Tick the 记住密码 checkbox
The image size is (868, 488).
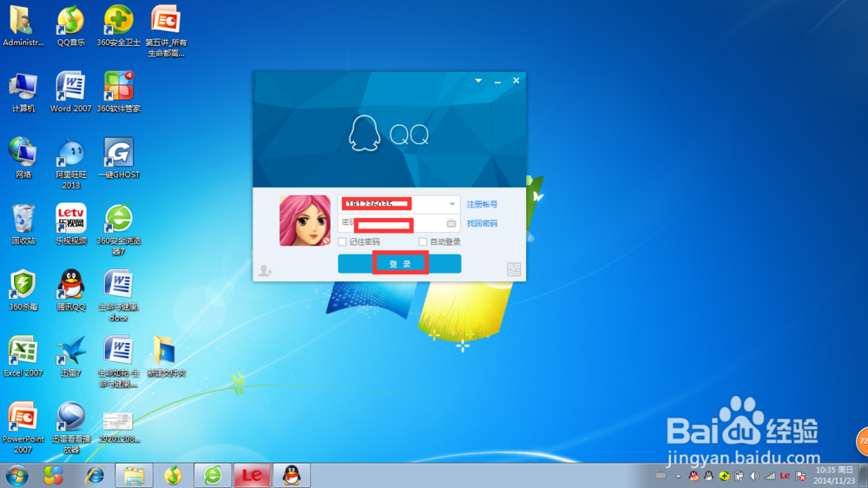342,241
